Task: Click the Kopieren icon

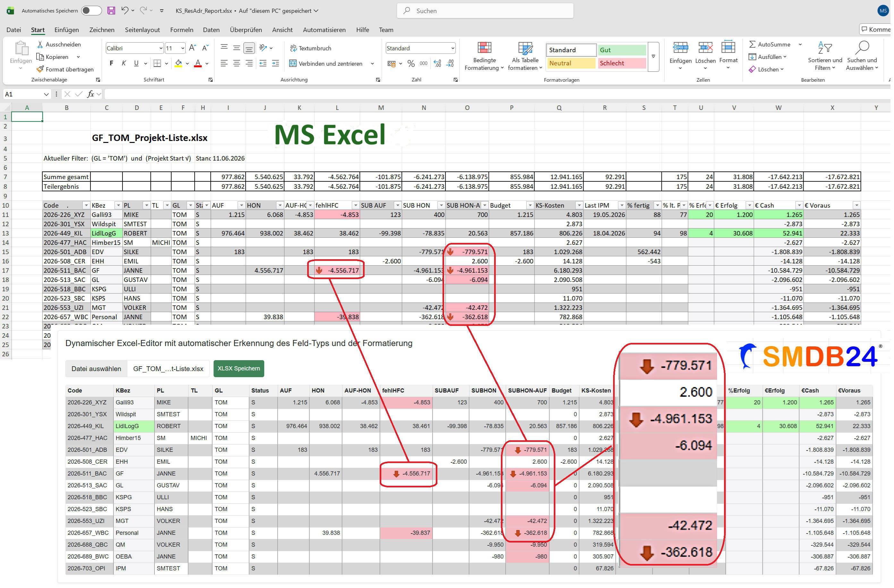Action: [x=40, y=57]
